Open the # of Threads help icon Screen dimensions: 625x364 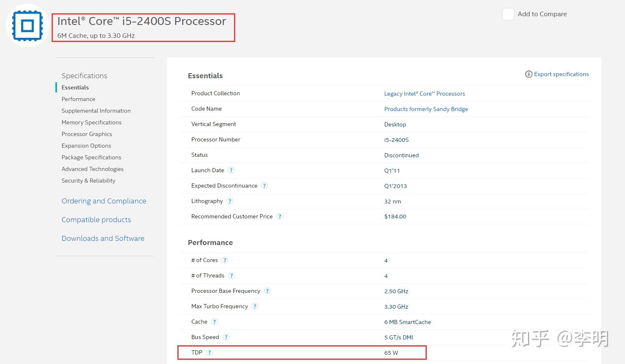pyautogui.click(x=232, y=275)
